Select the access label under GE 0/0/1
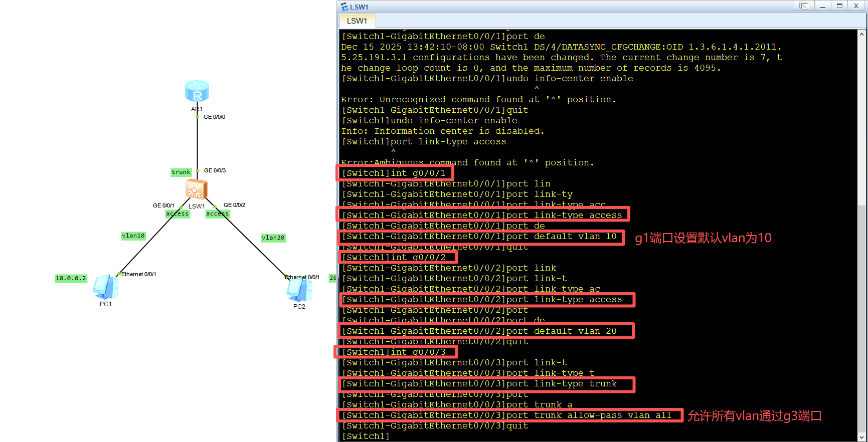Screen dimensions: 868x442 pyautogui.click(x=178, y=213)
